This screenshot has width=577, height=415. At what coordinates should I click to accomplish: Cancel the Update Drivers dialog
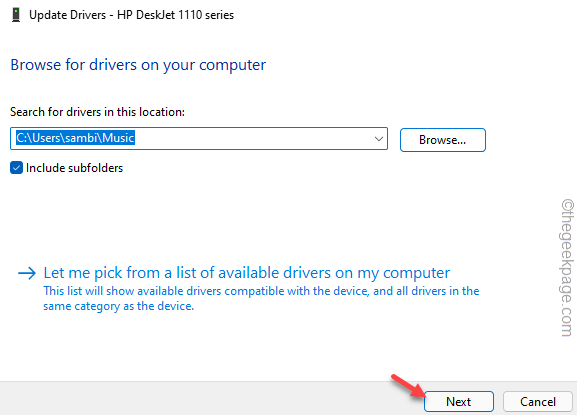(x=538, y=401)
